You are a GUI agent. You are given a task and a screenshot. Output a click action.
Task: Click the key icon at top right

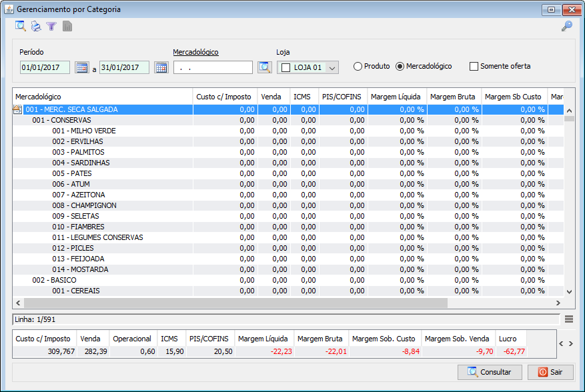pyautogui.click(x=566, y=26)
